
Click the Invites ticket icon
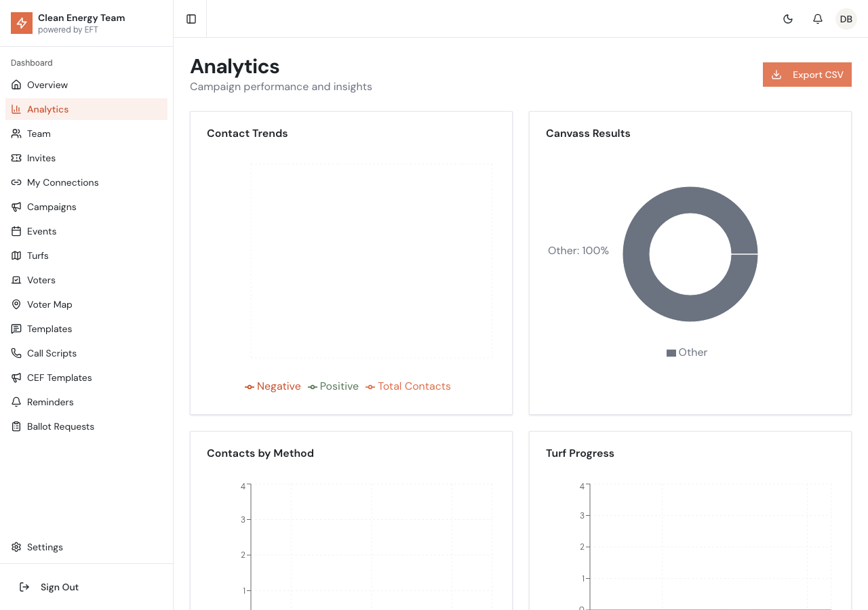point(16,158)
